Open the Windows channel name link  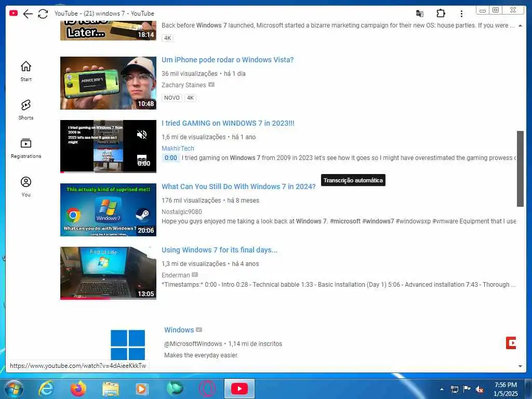point(179,330)
